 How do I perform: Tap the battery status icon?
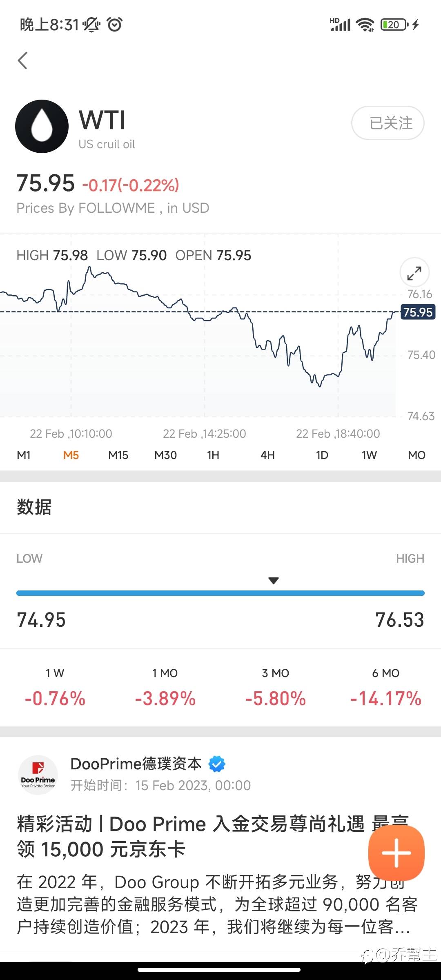coord(394,25)
